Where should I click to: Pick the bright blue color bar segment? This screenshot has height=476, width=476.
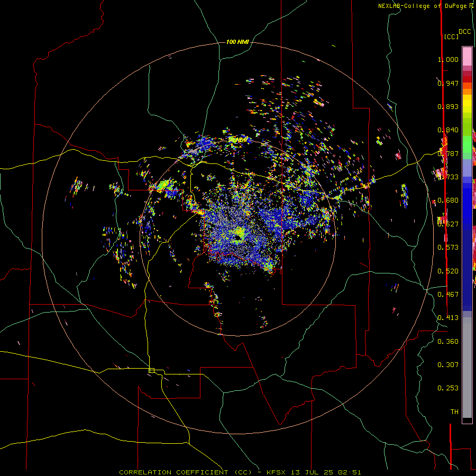click(467, 204)
